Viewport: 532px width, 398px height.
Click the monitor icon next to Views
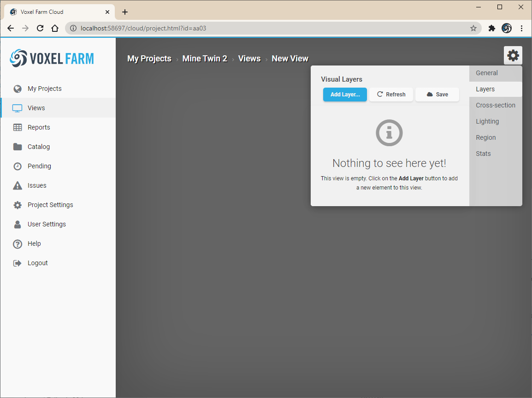(x=18, y=108)
